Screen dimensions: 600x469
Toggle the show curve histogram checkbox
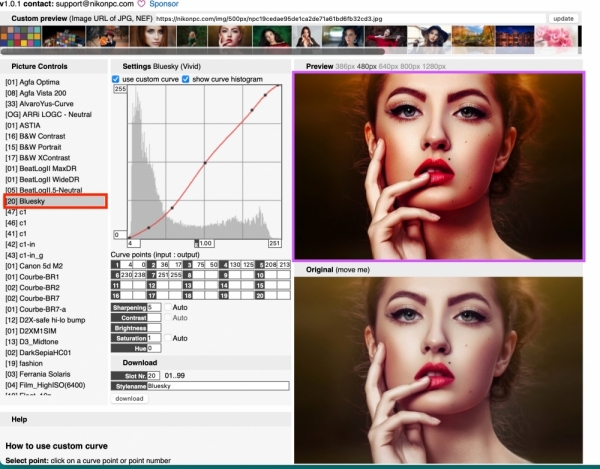tap(185, 78)
